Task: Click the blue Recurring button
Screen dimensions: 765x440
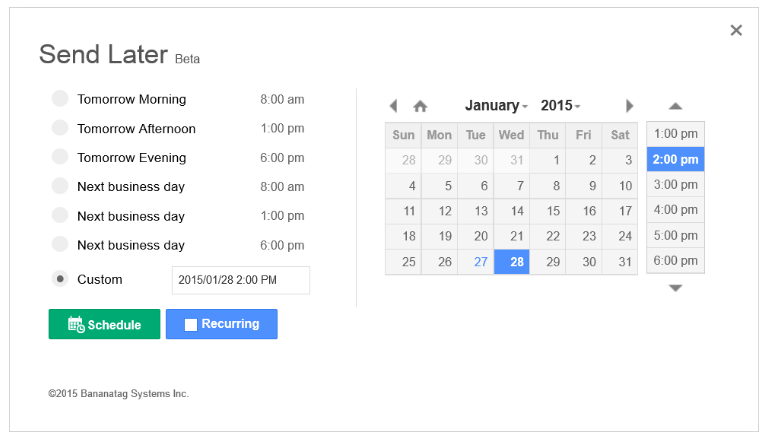Action: point(221,324)
